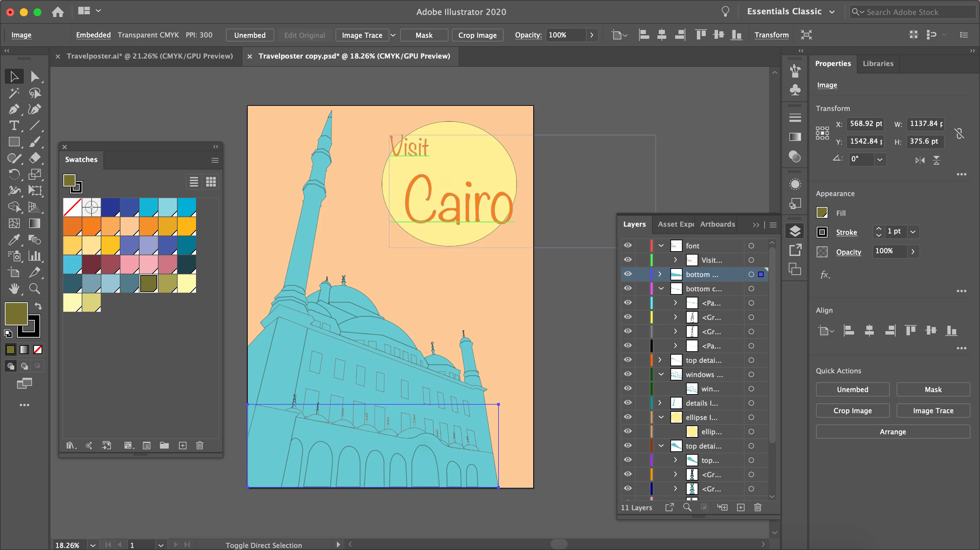The height and width of the screenshot is (550, 980).
Task: Click the X position input field
Action: [x=865, y=124]
